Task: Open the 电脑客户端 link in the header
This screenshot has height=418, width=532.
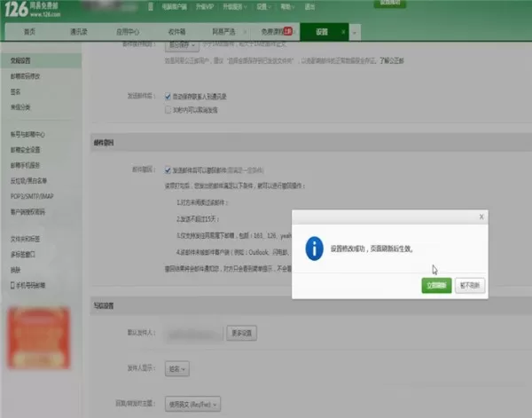Action: [174, 7]
